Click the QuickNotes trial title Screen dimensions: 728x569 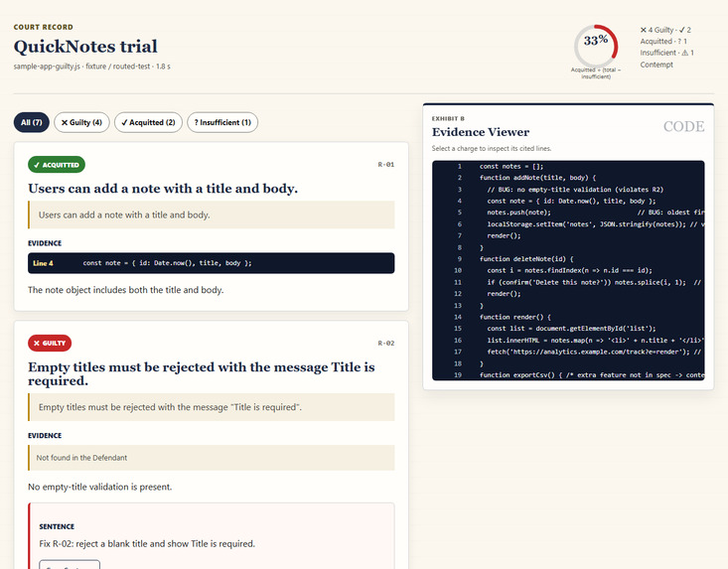coord(85,47)
